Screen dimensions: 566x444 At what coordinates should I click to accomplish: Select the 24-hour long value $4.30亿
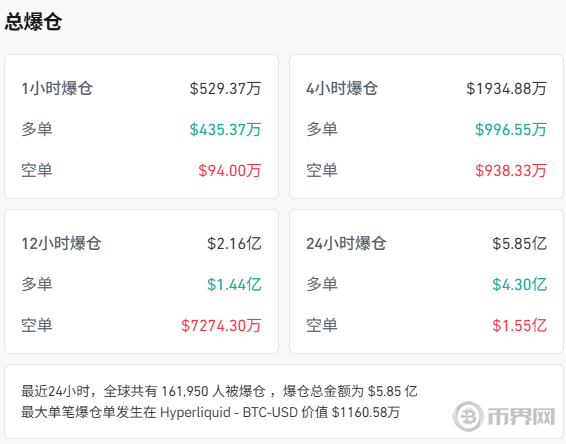tap(519, 284)
